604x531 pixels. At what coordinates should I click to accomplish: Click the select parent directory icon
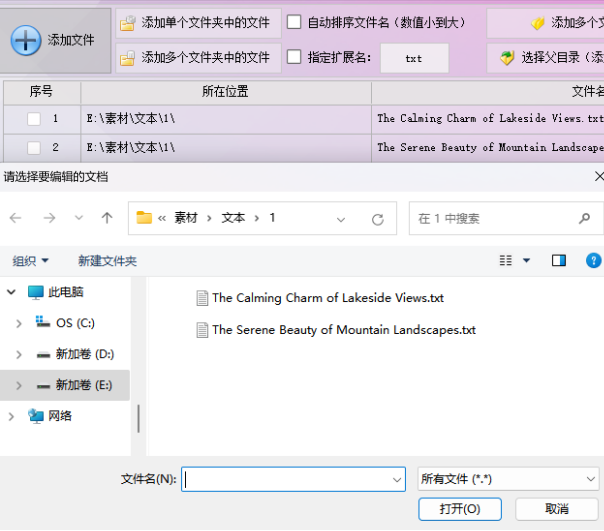pos(507,59)
